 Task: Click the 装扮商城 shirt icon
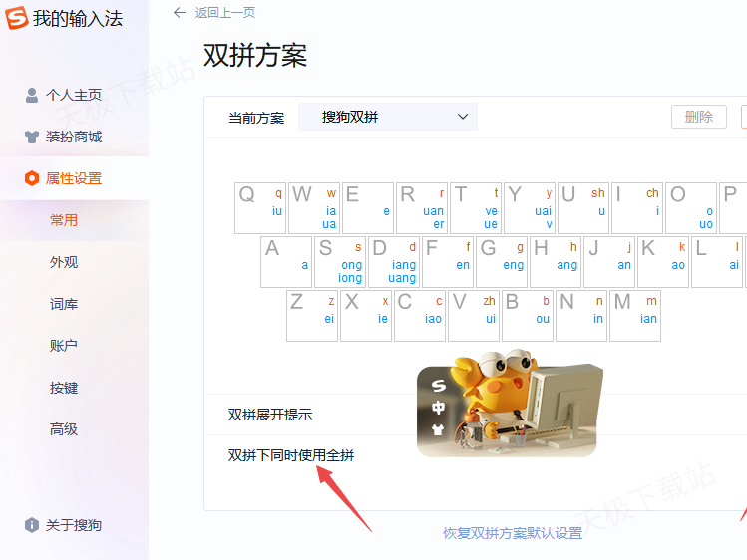32,138
